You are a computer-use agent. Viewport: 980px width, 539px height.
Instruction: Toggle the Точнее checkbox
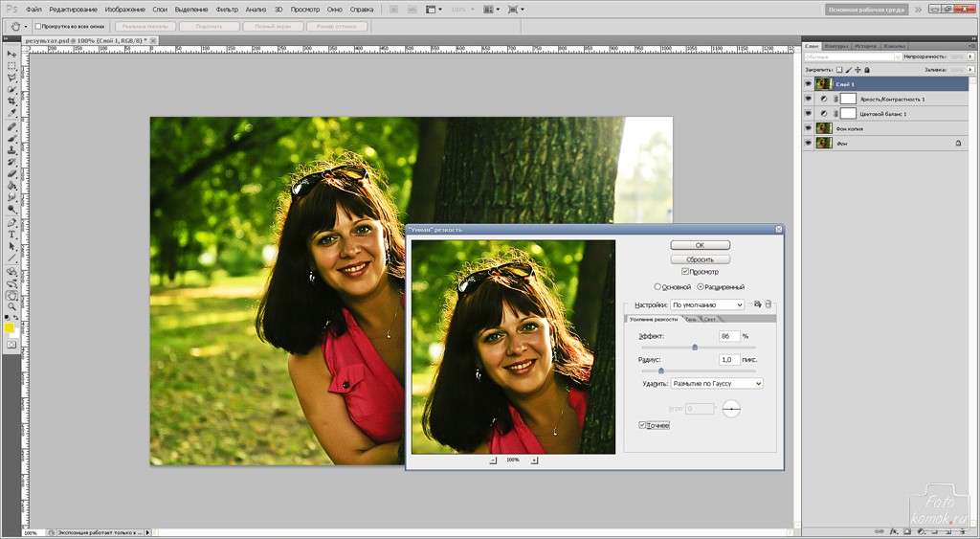(x=642, y=425)
